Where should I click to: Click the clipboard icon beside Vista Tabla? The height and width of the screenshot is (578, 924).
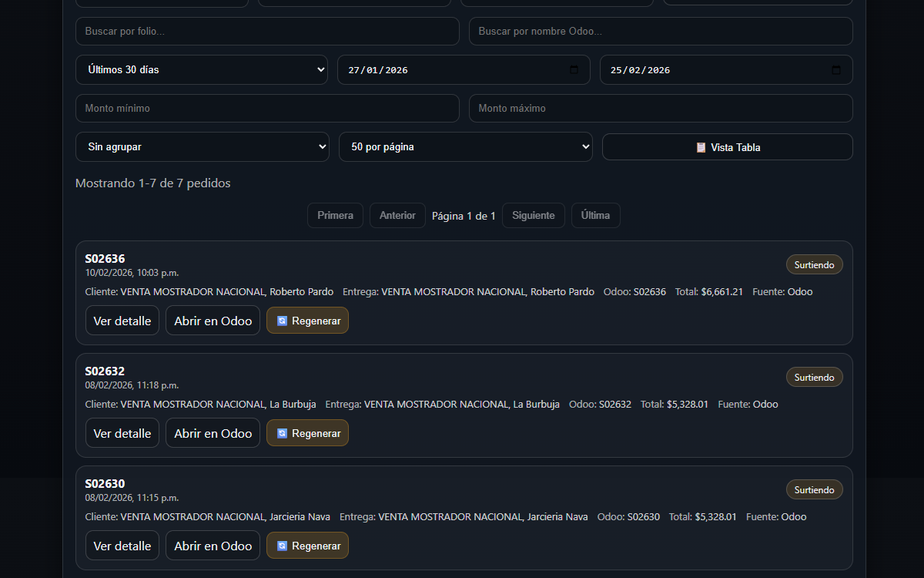[x=701, y=147]
